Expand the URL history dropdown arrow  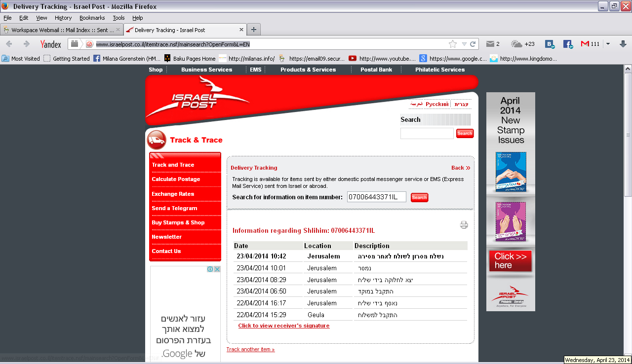tap(464, 44)
